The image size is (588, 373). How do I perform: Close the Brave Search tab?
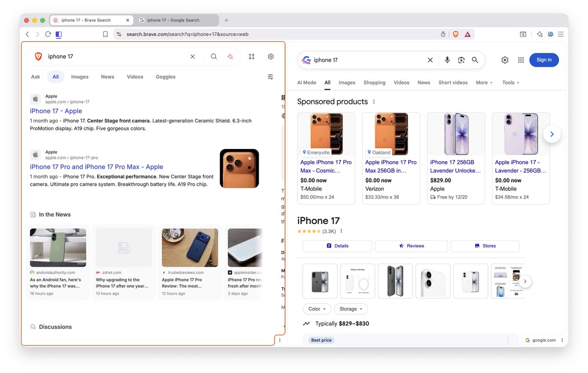[128, 20]
